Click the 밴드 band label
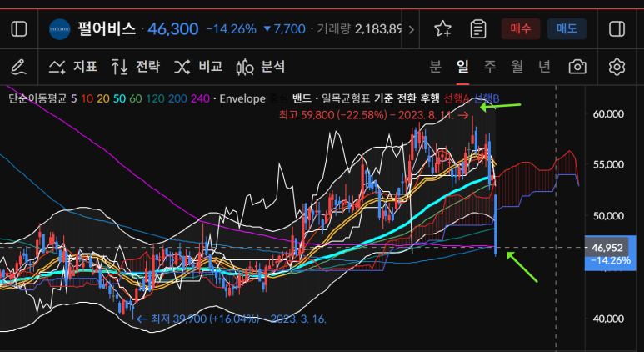644x352 pixels. (302, 98)
